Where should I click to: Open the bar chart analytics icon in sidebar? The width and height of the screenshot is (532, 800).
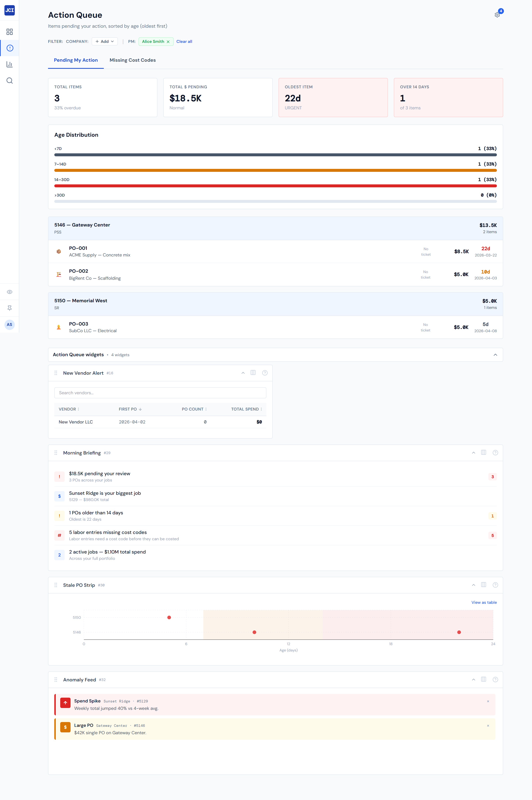(9, 64)
